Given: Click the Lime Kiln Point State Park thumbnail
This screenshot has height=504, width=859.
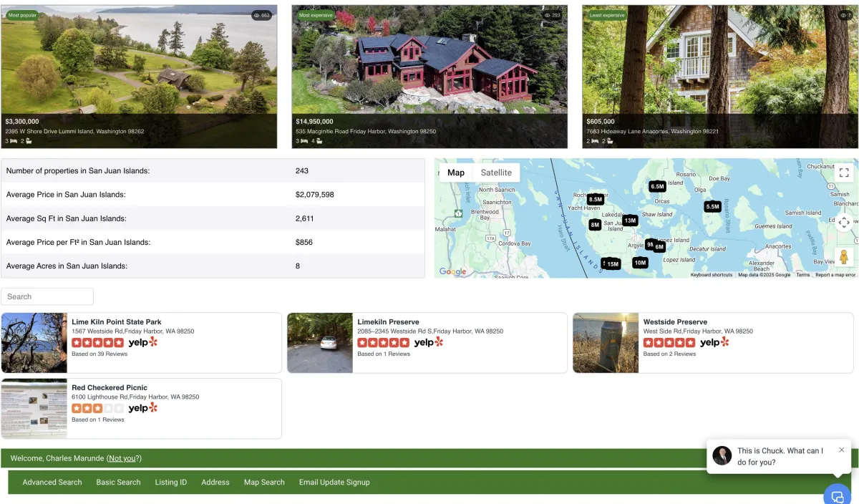Looking at the screenshot, I should [34, 343].
